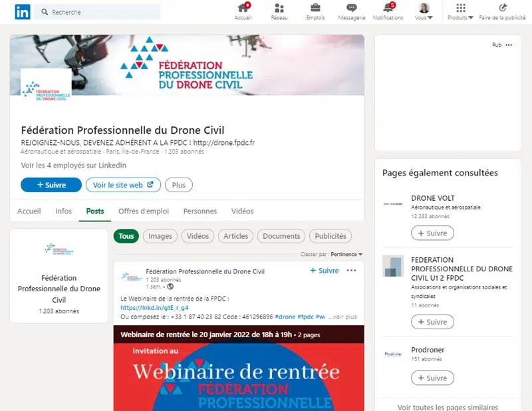
Task: Click the sidebar card FPDC logo
Action: coord(59,249)
